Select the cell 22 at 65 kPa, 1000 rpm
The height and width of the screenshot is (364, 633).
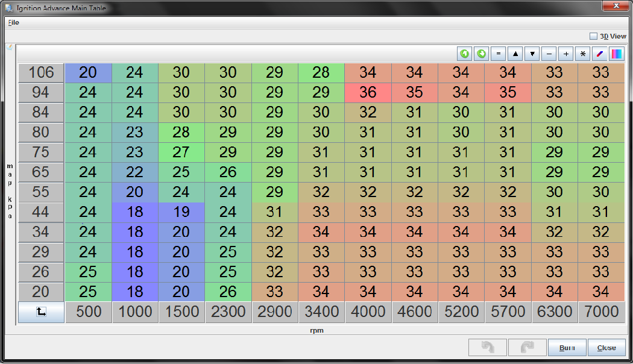pos(135,172)
